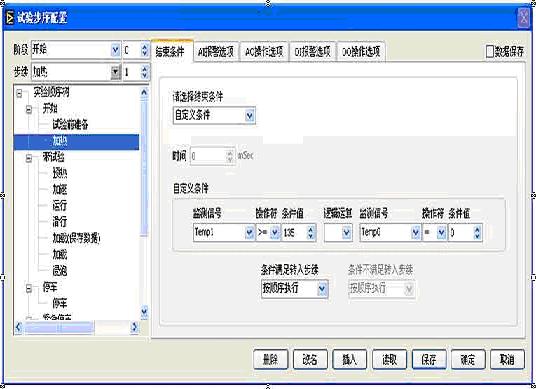This screenshot has height=389, width=536.
Task: Open the Temp0 监测信号 dropdown
Action: (415, 233)
